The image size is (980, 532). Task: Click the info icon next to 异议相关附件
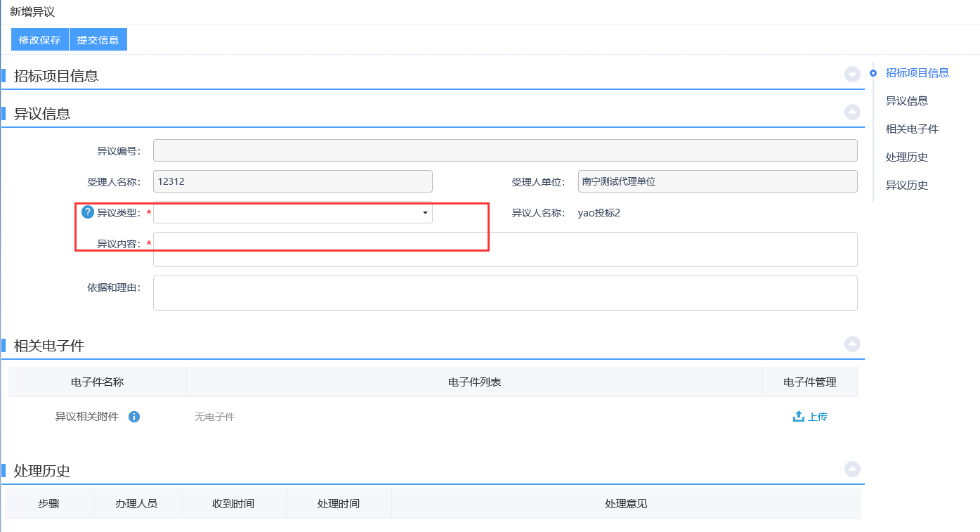pyautogui.click(x=134, y=417)
